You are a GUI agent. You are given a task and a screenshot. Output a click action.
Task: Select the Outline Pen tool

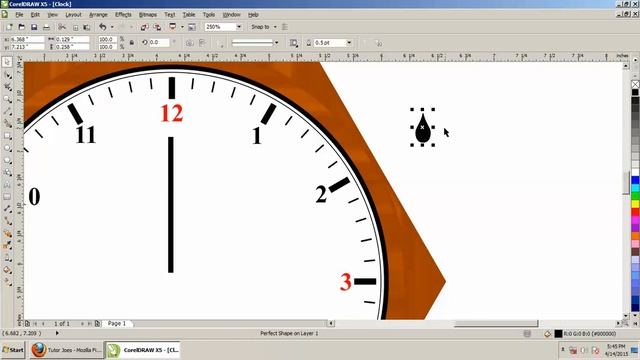7,258
